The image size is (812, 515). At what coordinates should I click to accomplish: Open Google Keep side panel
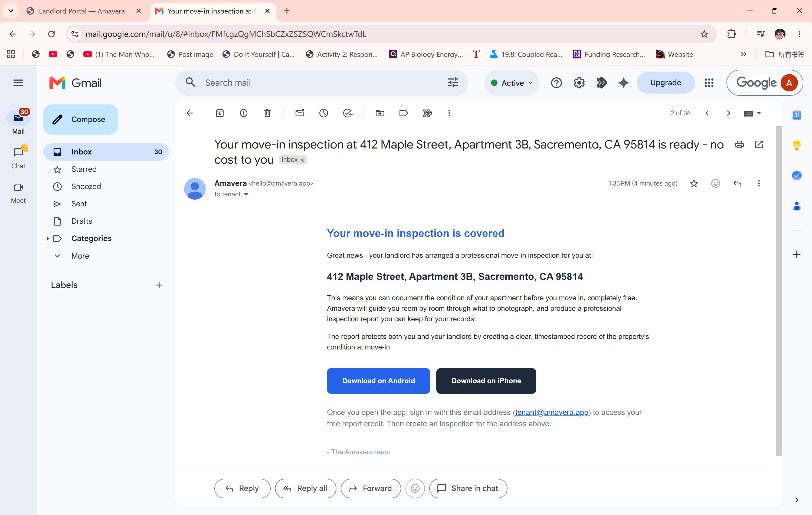[x=797, y=145]
